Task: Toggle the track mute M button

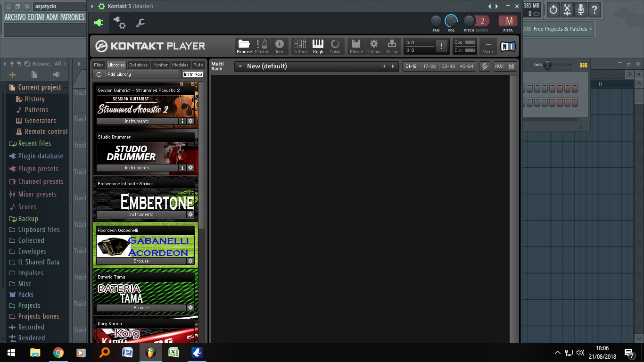Action: (509, 21)
